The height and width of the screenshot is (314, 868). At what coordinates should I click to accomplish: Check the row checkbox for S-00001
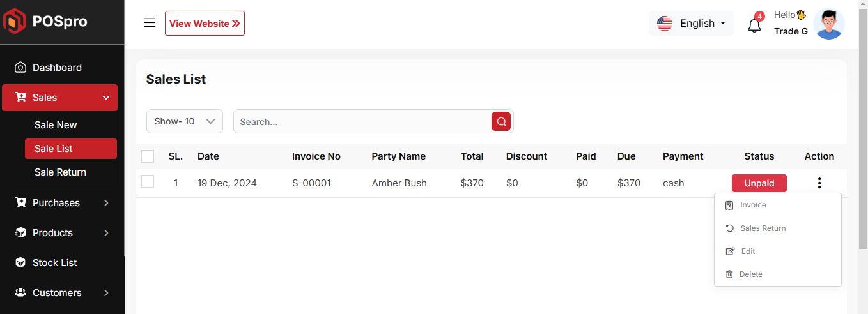[148, 182]
